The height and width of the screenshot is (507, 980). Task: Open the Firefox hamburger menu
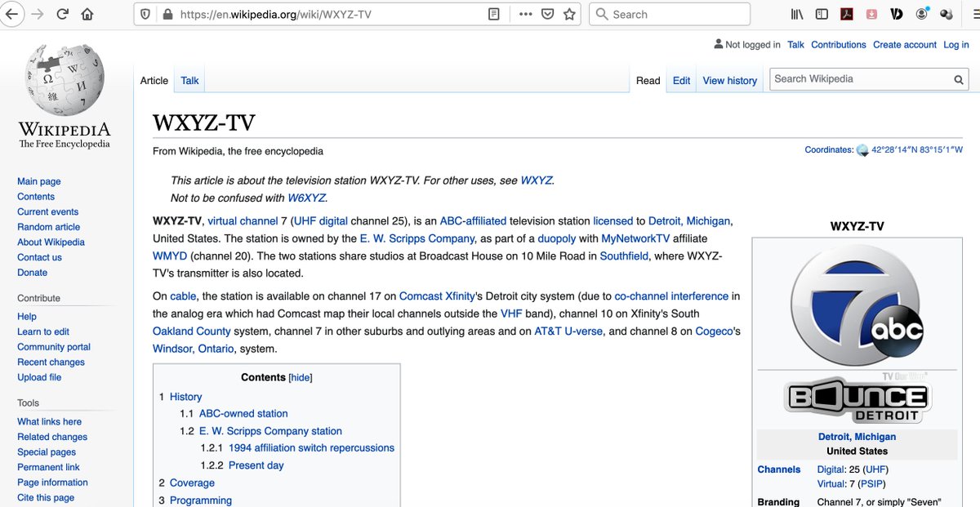click(973, 13)
